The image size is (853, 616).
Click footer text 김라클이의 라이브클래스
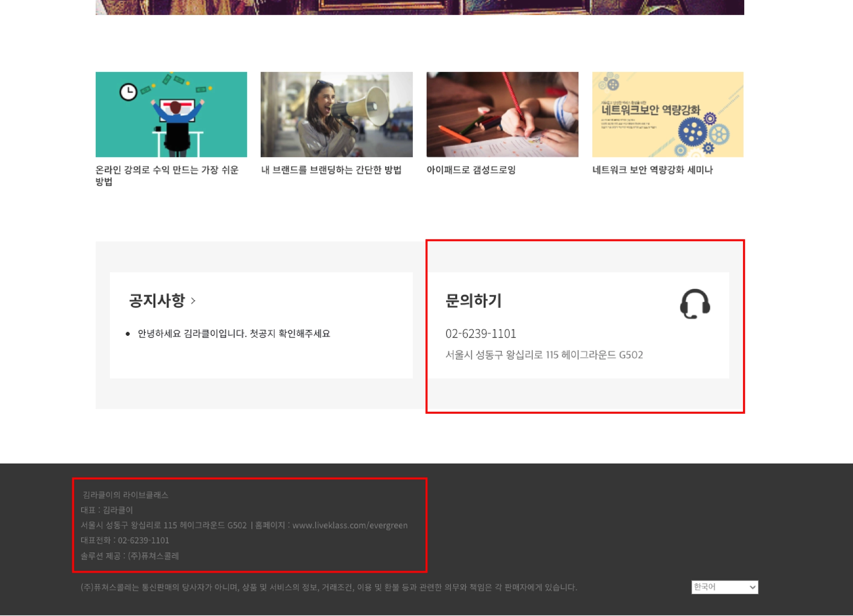click(x=125, y=494)
